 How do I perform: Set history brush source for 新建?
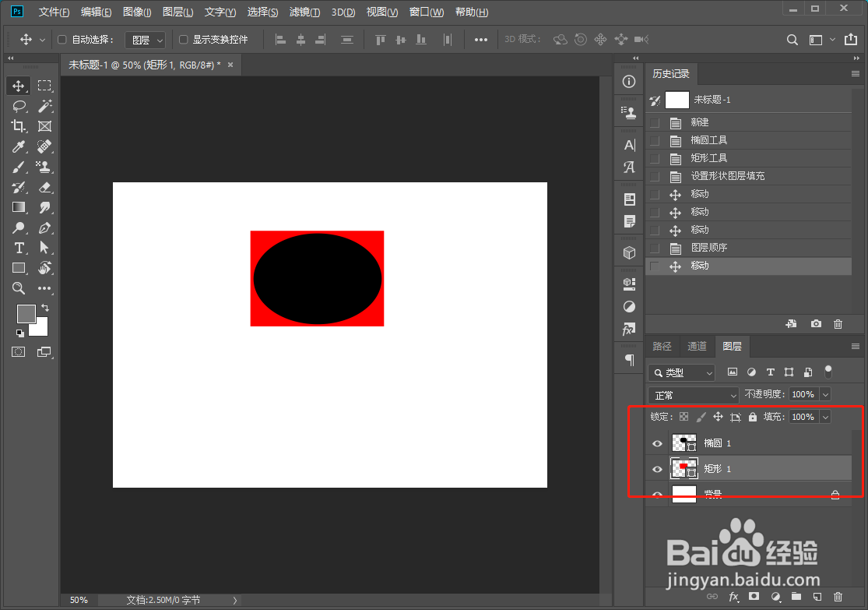655,122
